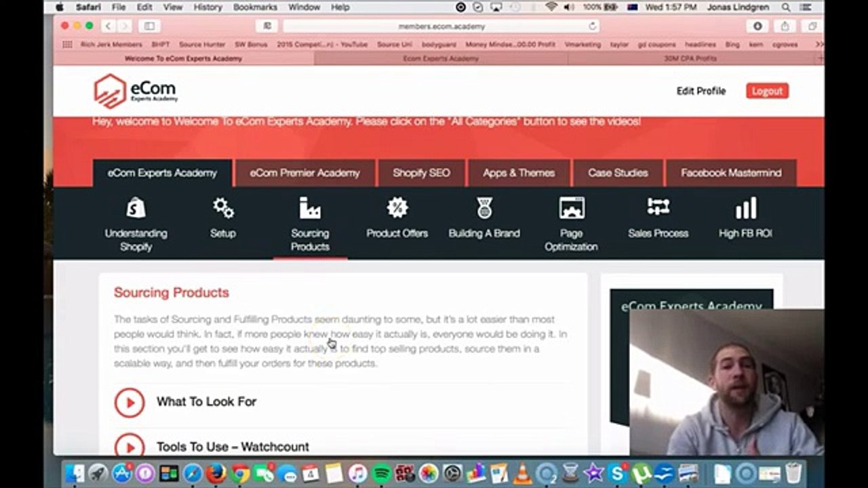Open the History menu
This screenshot has width=868, height=488.
click(x=208, y=7)
